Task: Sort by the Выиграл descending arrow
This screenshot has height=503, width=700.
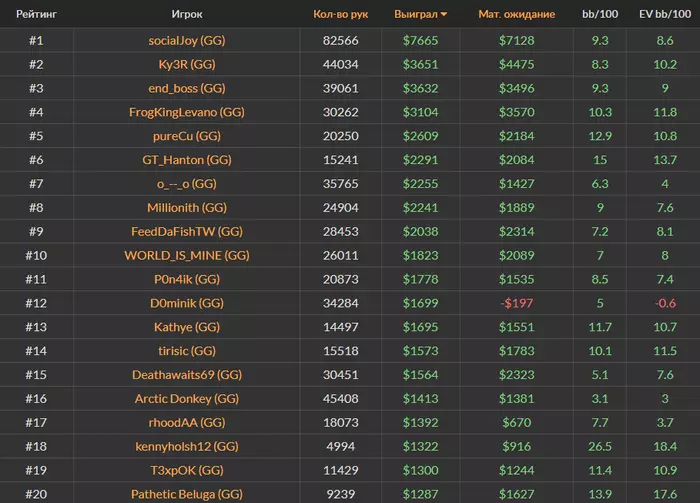Action: tap(444, 15)
